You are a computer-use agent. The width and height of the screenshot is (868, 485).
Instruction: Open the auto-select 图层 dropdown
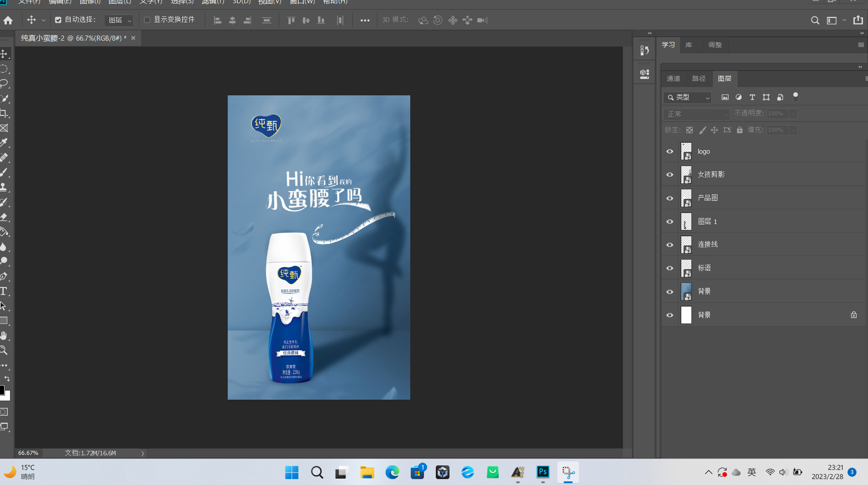tap(119, 20)
